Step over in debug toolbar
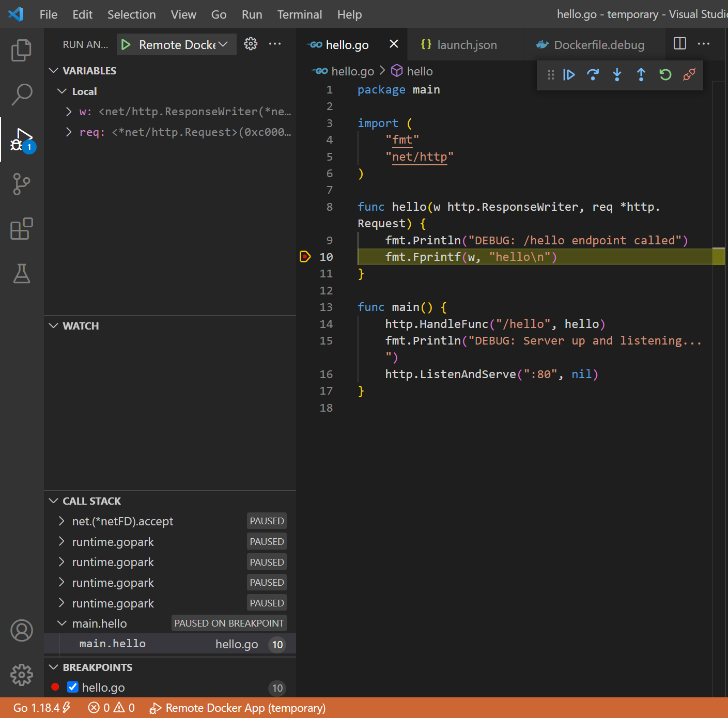This screenshot has height=718, width=728. tap(593, 75)
